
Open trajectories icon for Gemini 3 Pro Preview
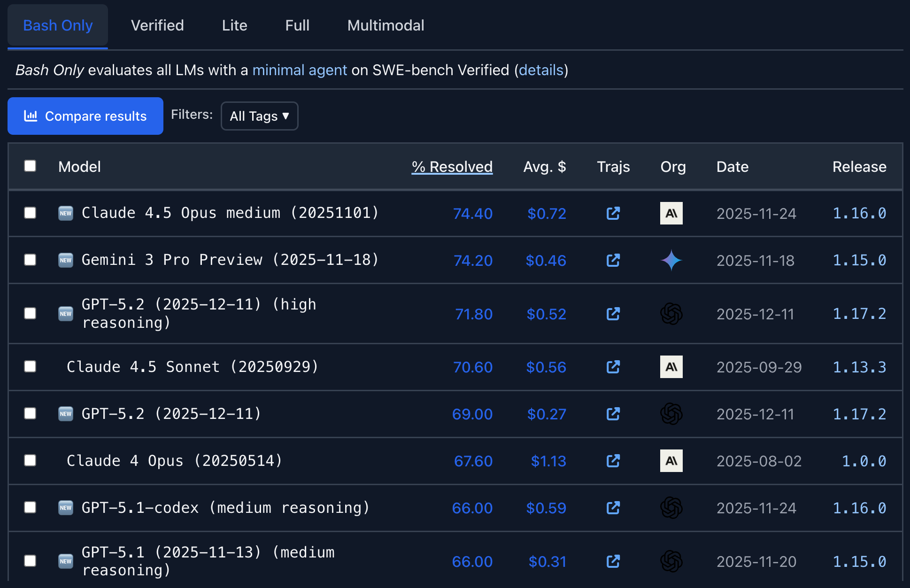pos(613,260)
